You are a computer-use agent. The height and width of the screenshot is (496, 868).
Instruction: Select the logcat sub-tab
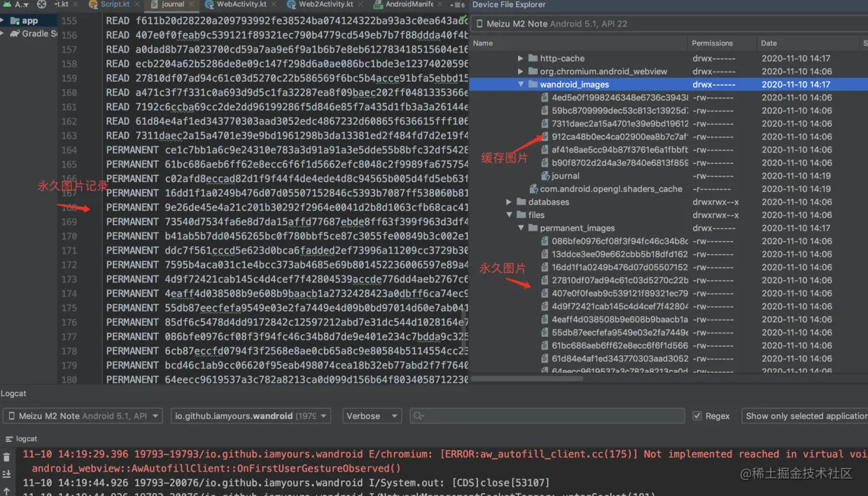pyautogui.click(x=21, y=439)
